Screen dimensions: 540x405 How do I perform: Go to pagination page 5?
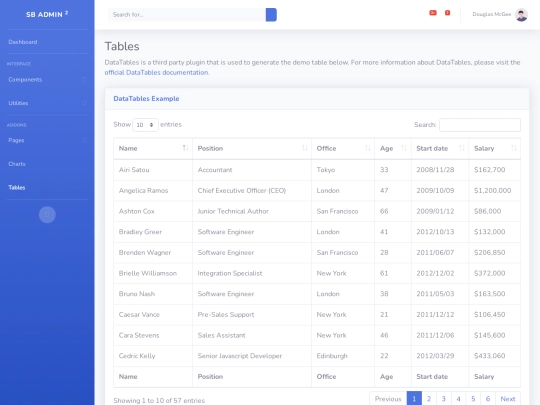(473, 399)
